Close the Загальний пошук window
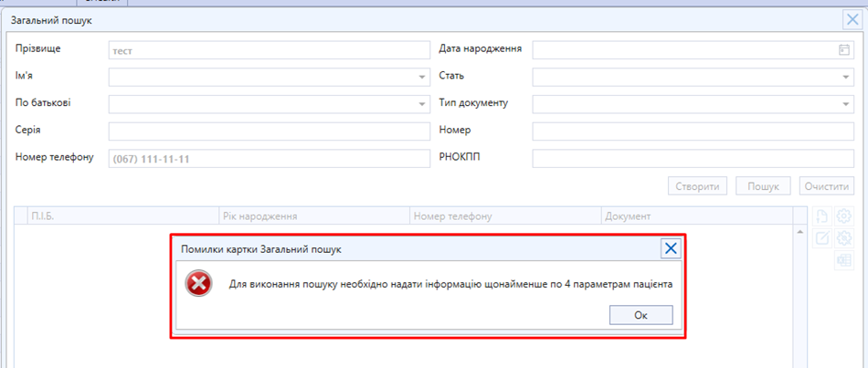Screen dimensions: 868x368 click(852, 19)
